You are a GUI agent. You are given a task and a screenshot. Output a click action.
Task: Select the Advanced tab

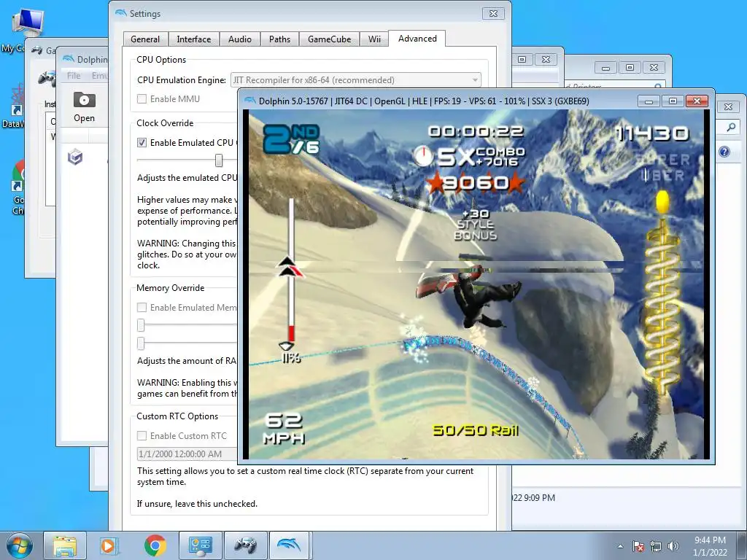(417, 38)
